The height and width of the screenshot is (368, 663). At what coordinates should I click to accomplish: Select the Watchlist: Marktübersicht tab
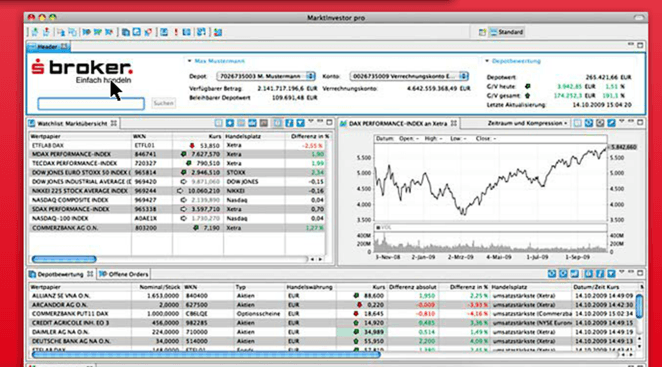click(72, 124)
